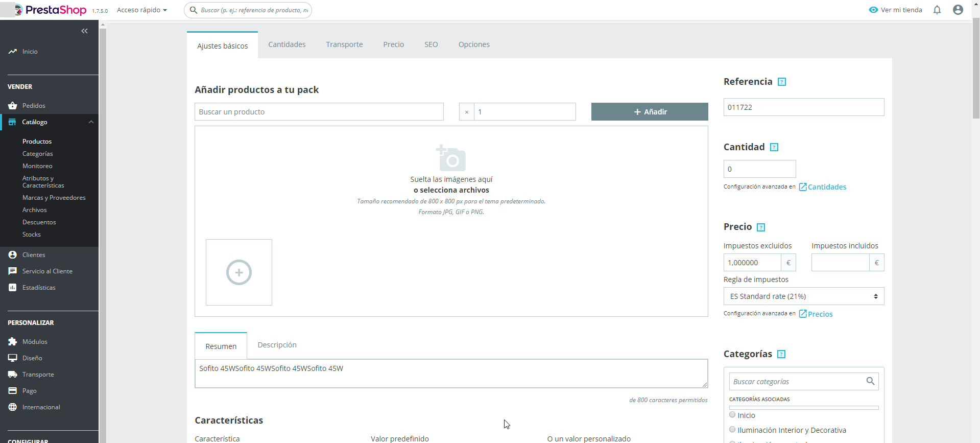Click the help icon next to Precio
This screenshot has height=443, width=980.
(x=761, y=227)
